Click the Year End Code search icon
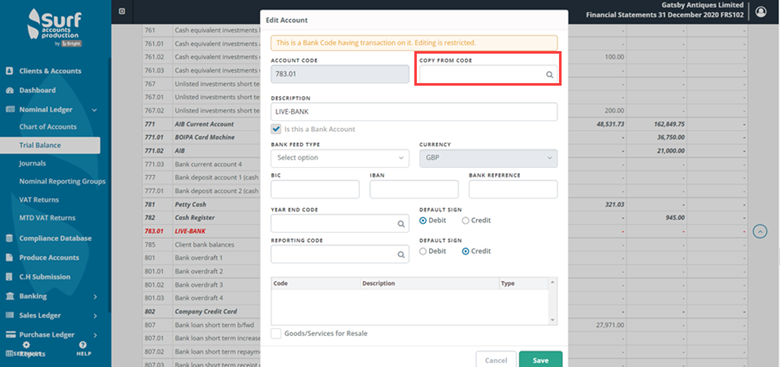780x367 pixels. coord(401,224)
